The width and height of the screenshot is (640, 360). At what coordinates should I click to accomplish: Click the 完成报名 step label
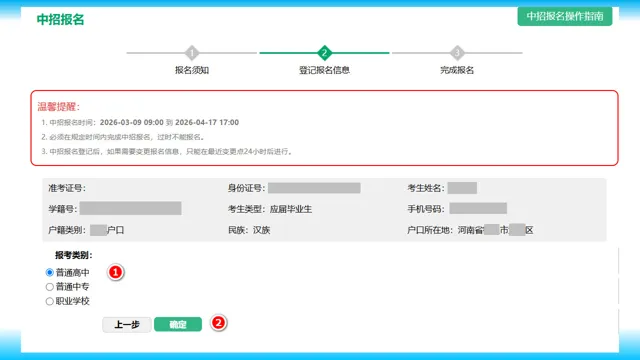[457, 70]
